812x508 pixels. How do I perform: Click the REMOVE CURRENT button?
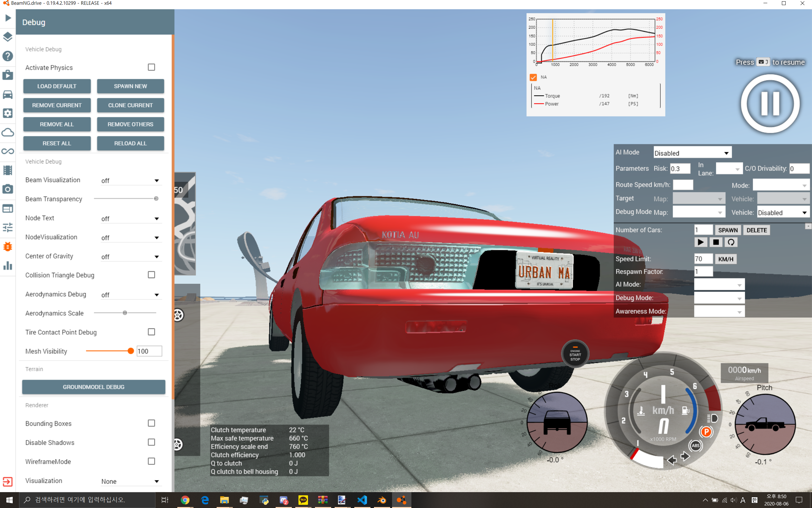57,105
